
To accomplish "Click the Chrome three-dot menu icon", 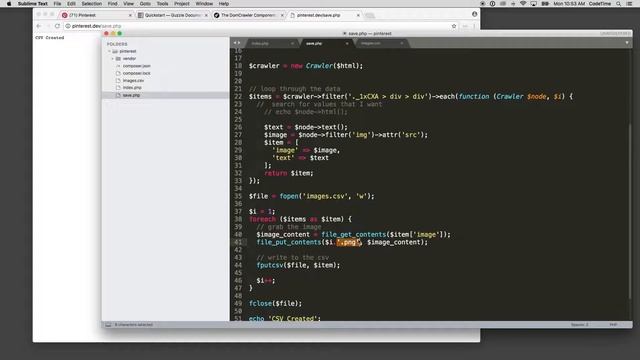I will tap(474, 26).
